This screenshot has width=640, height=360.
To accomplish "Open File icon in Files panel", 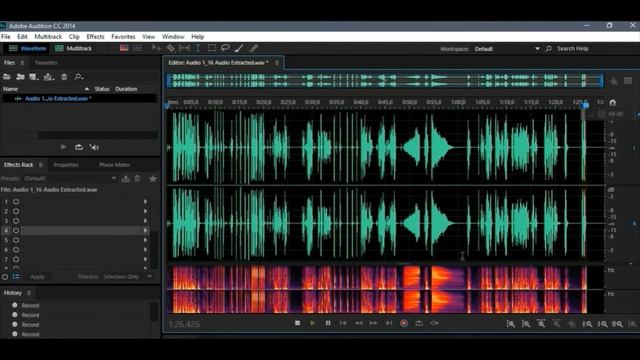I will click(x=7, y=76).
